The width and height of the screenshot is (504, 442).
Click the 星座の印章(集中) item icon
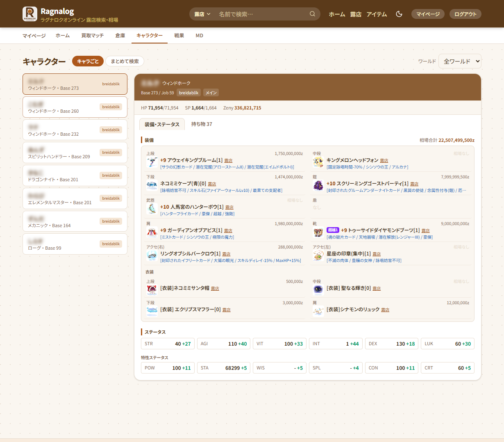pos(318,256)
